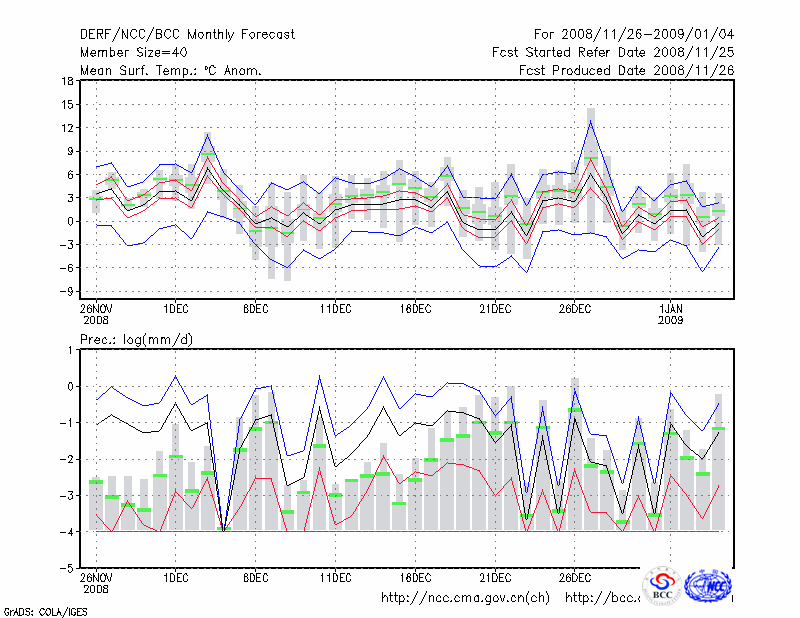Click the GrADS: COLA/IGES credit text

click(x=42, y=610)
